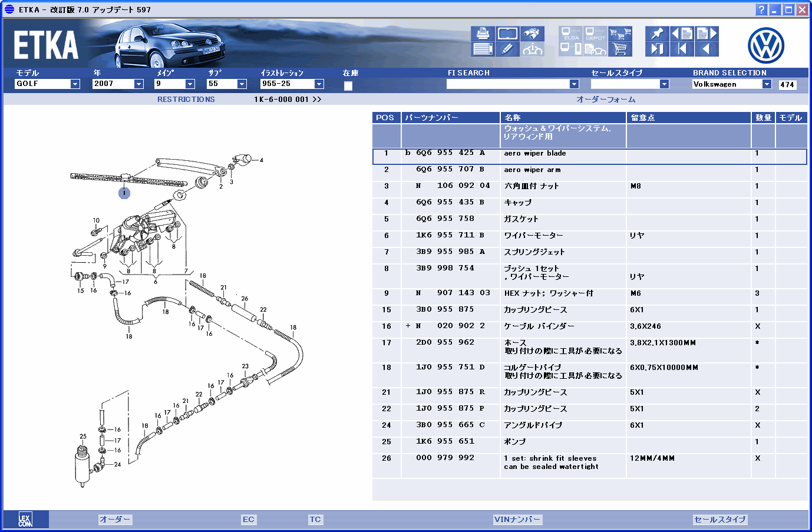Select part number 3B9 998 754

(445, 268)
